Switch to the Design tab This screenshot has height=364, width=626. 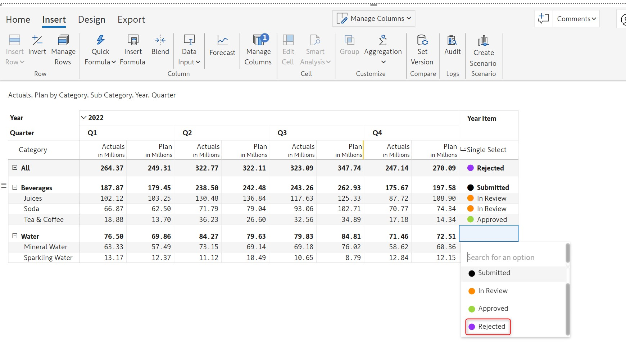[x=92, y=19]
